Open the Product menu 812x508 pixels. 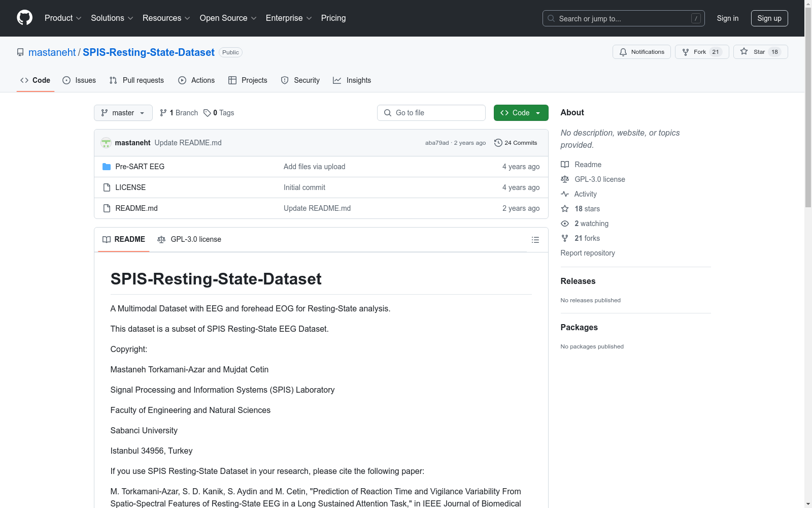[x=63, y=18]
